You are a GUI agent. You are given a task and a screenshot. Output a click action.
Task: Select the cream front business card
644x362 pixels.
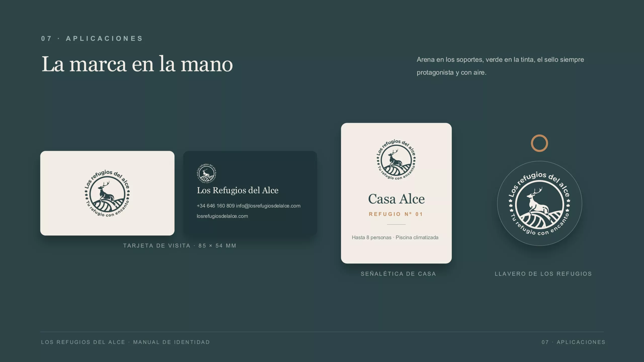pyautogui.click(x=107, y=193)
